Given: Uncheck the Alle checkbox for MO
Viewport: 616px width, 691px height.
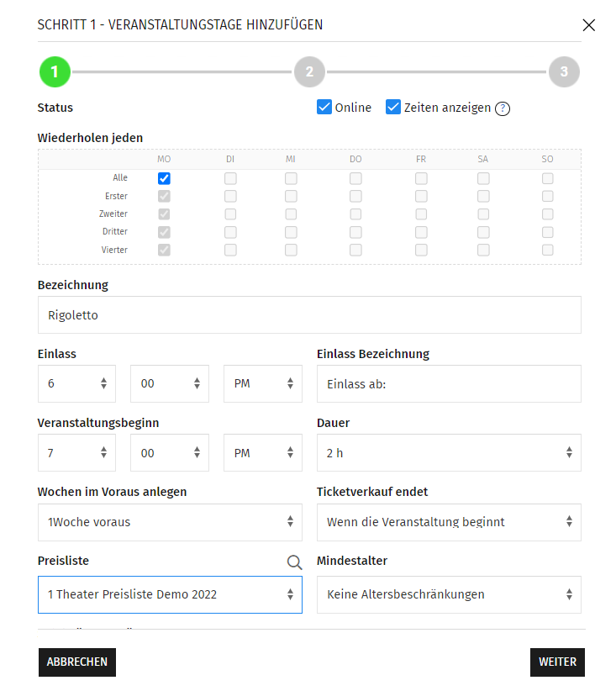Looking at the screenshot, I should (164, 178).
